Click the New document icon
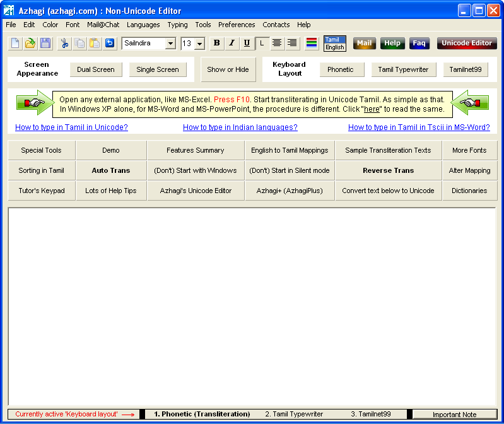This screenshot has height=424, width=504. point(15,43)
